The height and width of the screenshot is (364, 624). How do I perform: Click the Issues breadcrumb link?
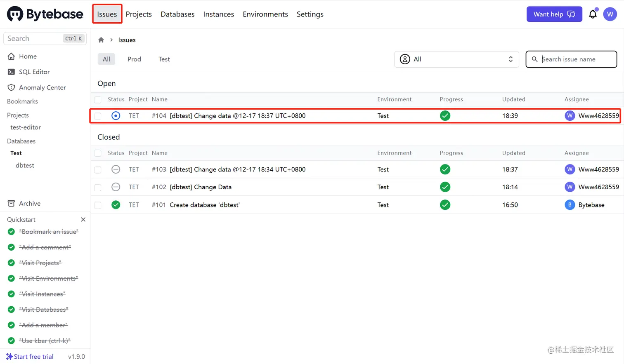click(127, 40)
